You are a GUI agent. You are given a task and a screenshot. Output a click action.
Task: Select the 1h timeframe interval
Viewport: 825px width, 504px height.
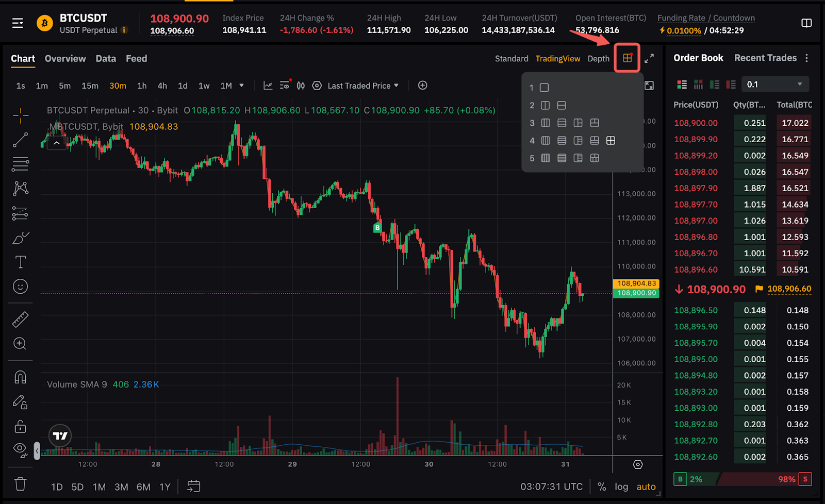(142, 86)
